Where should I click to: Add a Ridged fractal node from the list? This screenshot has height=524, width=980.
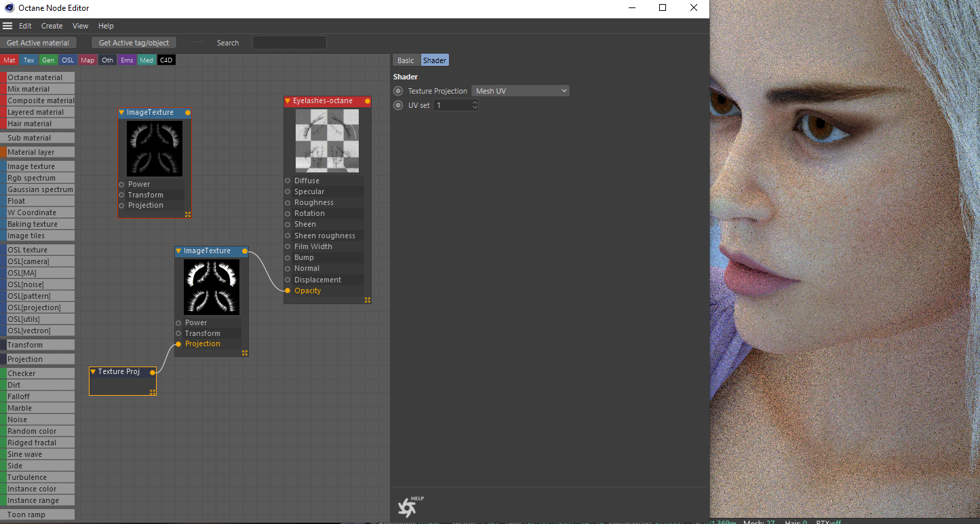click(x=37, y=443)
